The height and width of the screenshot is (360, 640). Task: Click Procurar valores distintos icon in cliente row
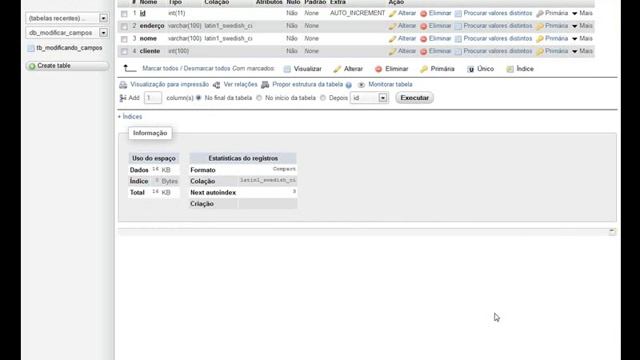coord(458,52)
